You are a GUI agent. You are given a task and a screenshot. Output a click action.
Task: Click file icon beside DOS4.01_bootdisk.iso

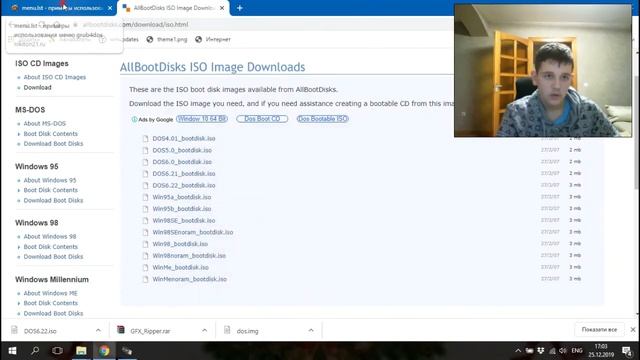(145, 139)
